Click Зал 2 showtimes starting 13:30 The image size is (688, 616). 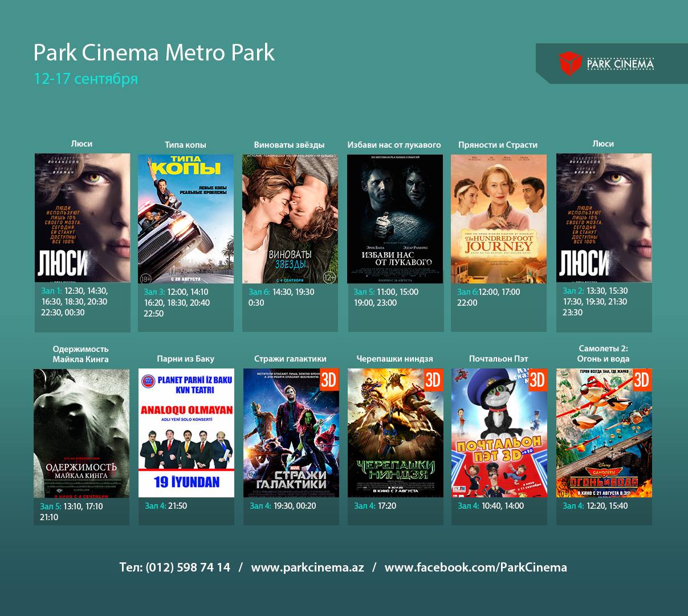(595, 302)
